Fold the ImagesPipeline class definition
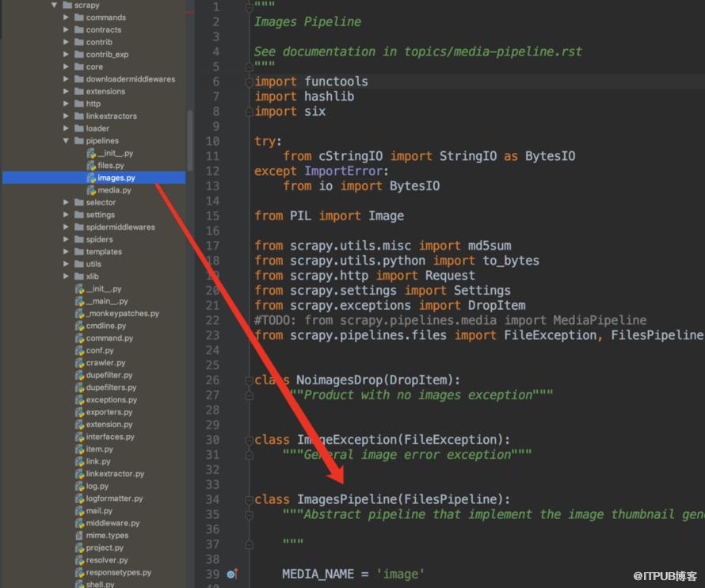The width and height of the screenshot is (705, 588). pyautogui.click(x=249, y=500)
